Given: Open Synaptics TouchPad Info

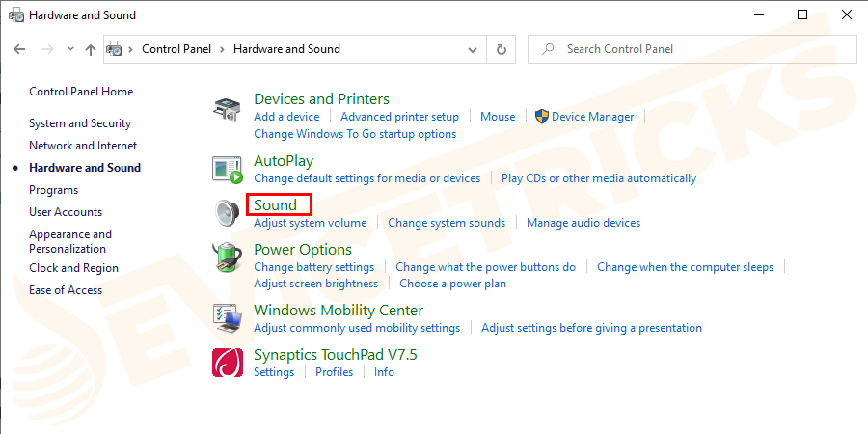Looking at the screenshot, I should [x=384, y=372].
